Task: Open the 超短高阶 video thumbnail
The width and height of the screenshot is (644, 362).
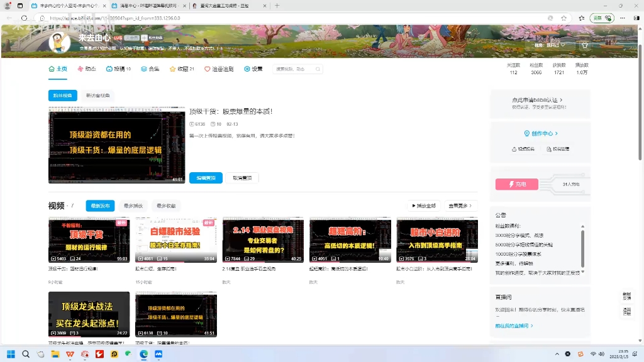Action: [350, 239]
